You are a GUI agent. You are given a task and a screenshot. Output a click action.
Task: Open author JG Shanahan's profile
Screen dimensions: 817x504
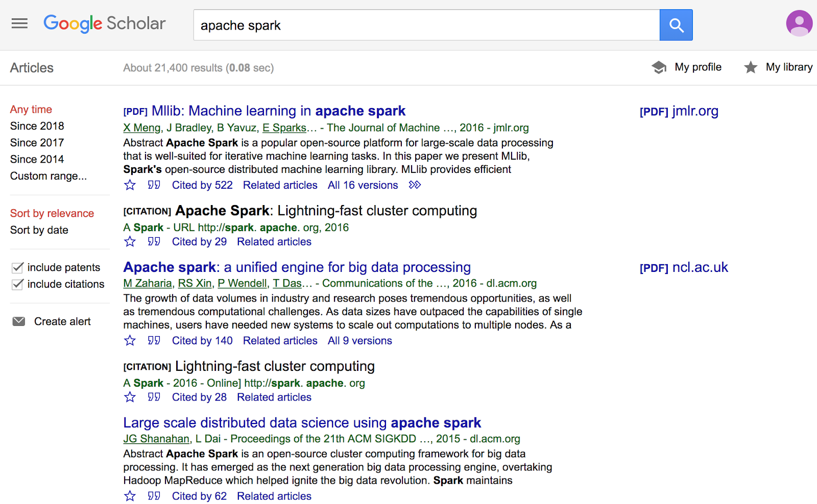tap(156, 439)
